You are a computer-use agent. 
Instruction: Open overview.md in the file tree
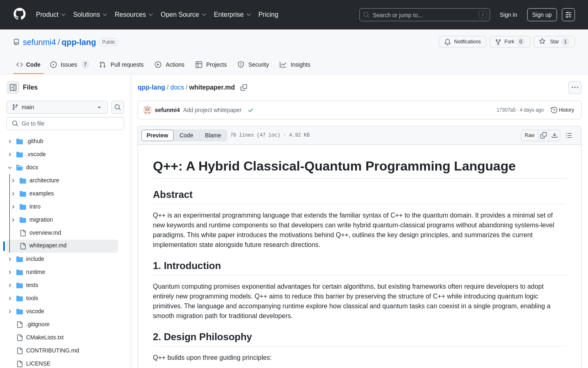pyautogui.click(x=45, y=233)
